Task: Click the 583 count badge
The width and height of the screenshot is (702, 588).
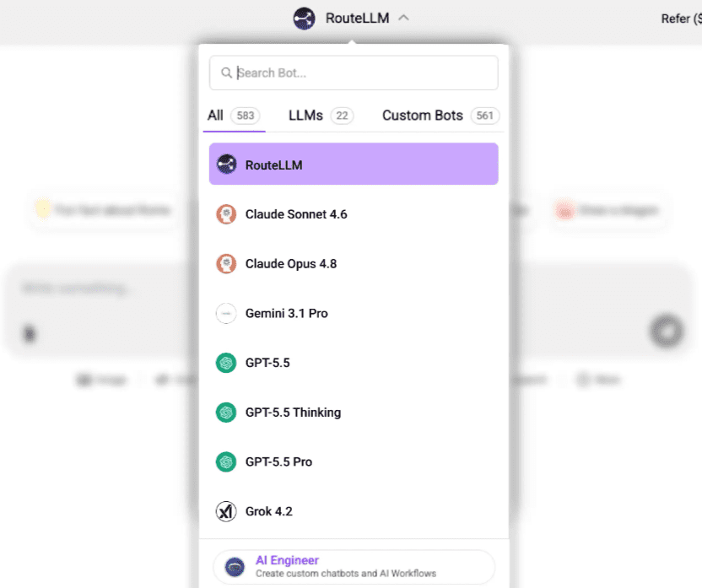Action: pyautogui.click(x=246, y=116)
